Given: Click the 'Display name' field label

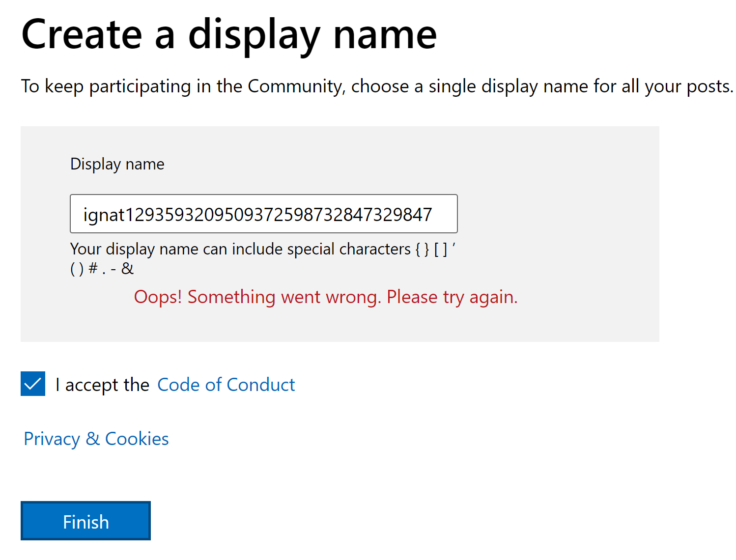Looking at the screenshot, I should coord(117,164).
